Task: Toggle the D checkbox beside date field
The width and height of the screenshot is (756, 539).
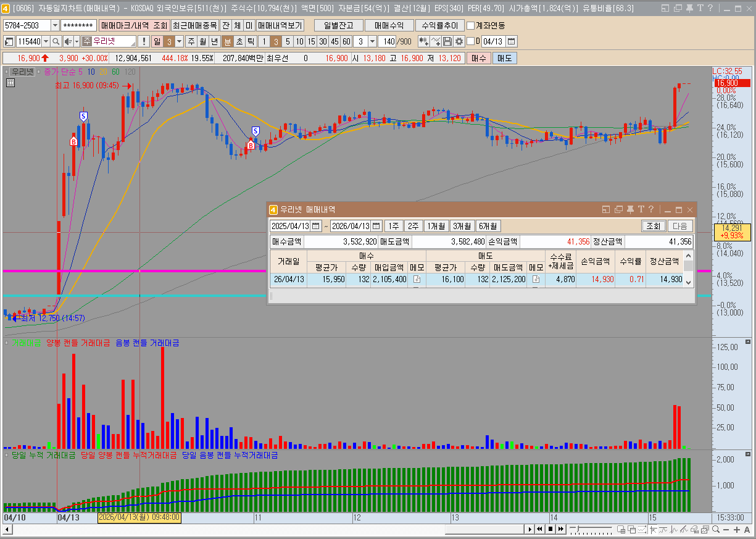Action: click(470, 41)
